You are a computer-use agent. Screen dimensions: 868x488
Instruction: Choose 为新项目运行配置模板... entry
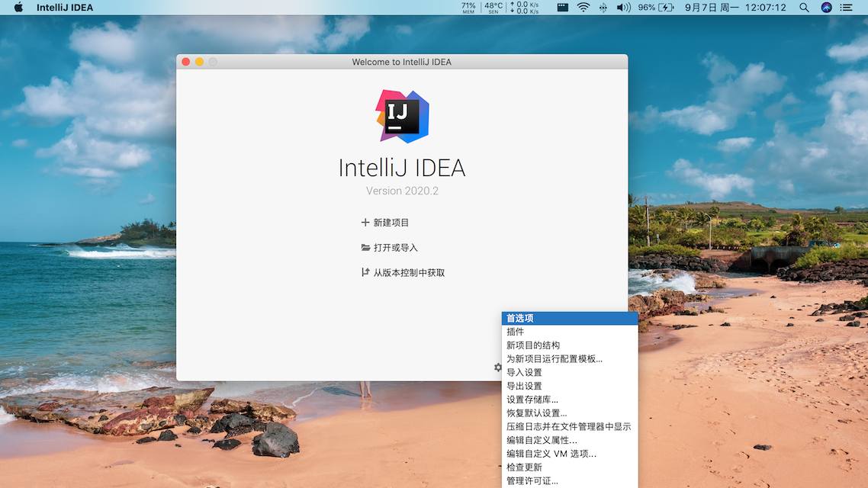click(x=570, y=358)
